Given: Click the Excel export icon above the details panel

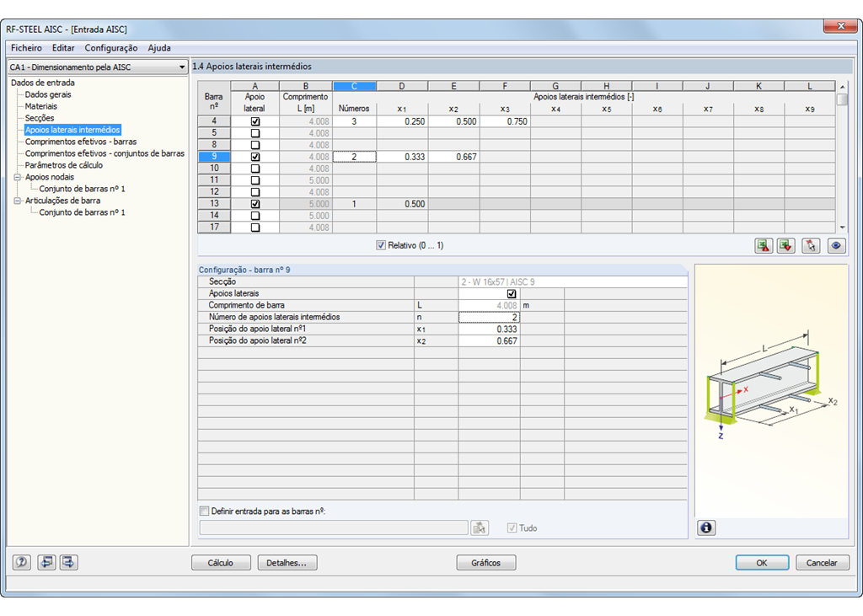Looking at the screenshot, I should pos(764,245).
